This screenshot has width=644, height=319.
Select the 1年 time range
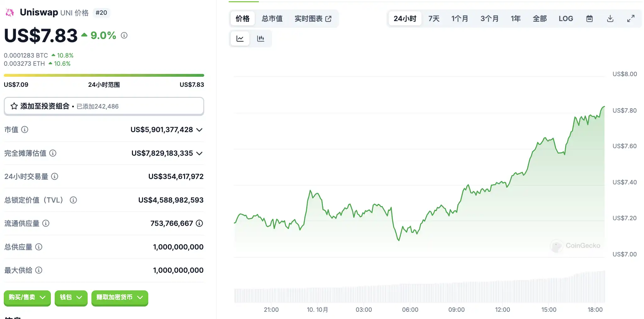click(x=516, y=19)
